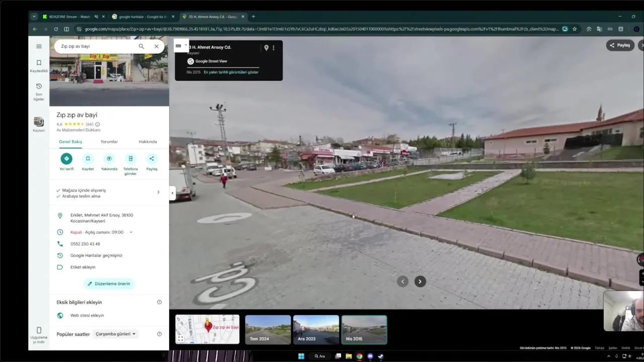Click info icon beside Popüler saatler
This screenshot has width=644, height=362.
tap(159, 334)
